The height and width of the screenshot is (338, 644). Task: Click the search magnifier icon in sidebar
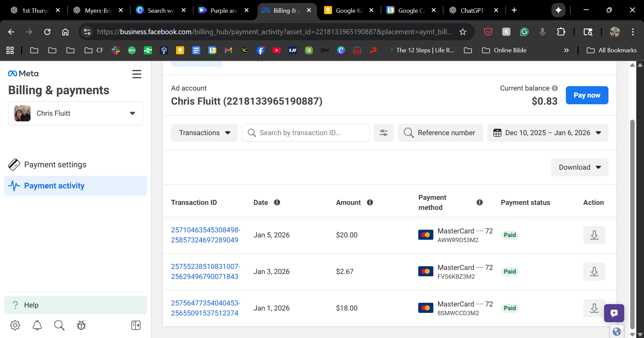59,325
